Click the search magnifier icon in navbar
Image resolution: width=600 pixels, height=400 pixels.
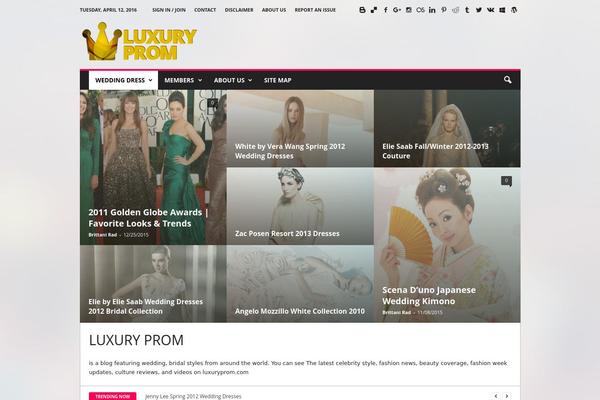tap(507, 80)
